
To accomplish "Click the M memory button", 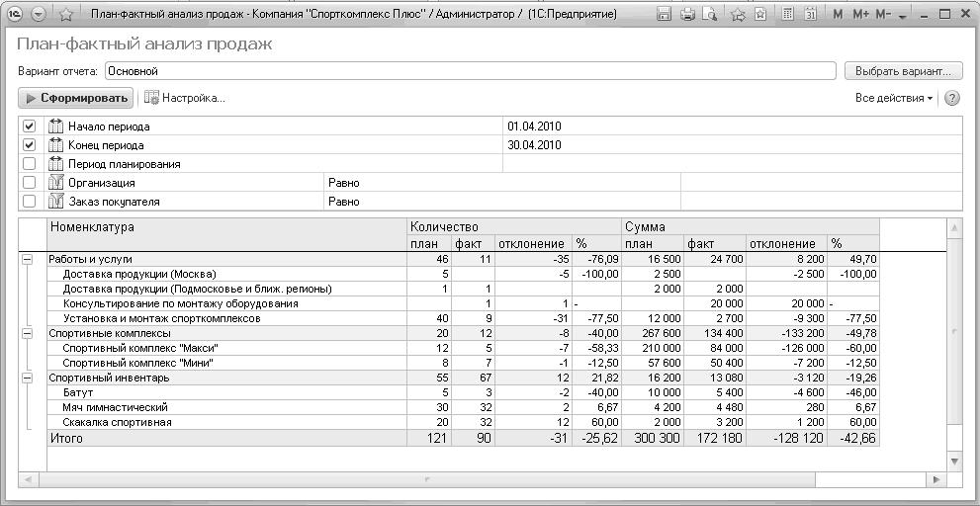I will tap(839, 14).
